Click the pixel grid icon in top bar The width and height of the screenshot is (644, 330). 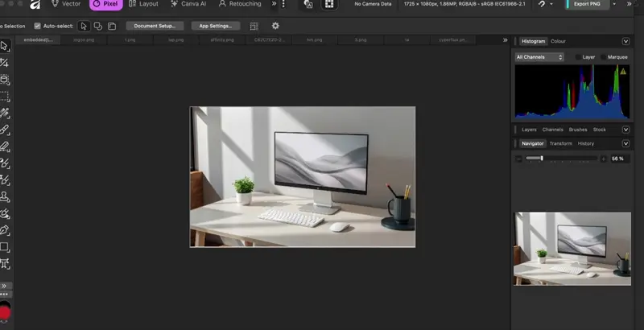[329, 4]
